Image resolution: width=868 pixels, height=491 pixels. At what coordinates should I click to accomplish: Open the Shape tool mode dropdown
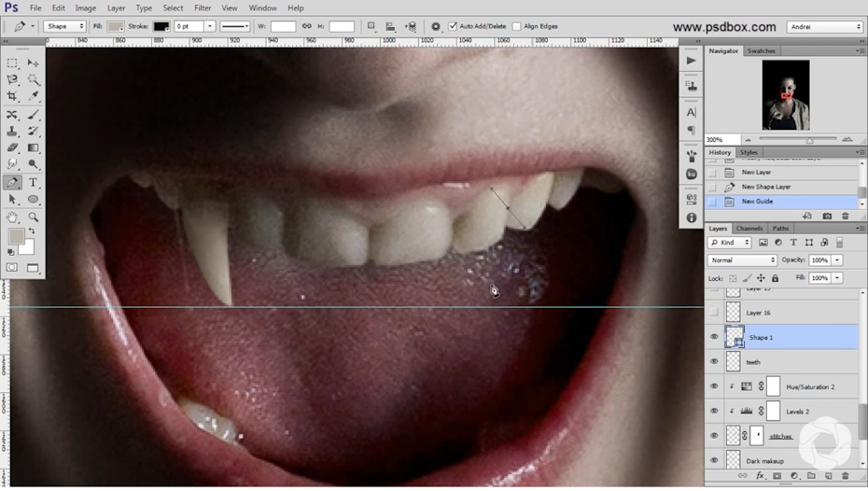65,26
